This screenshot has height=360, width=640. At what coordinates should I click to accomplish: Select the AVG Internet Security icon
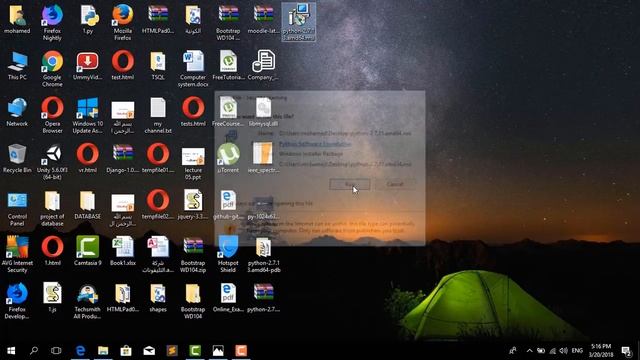coord(17,254)
